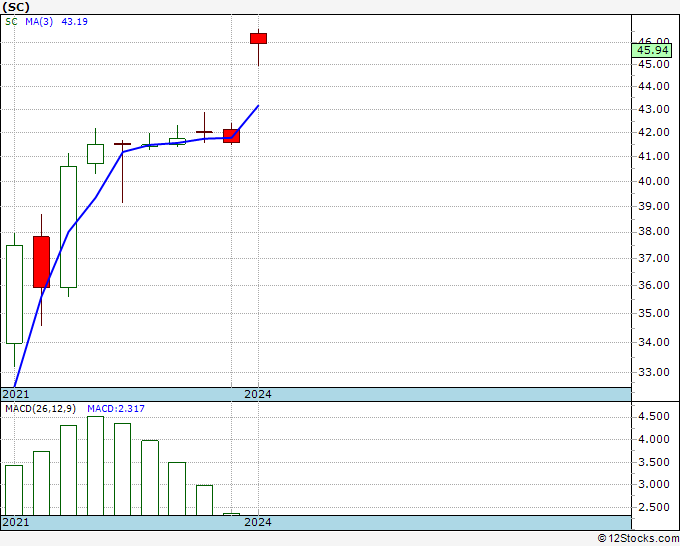Click the 40.00 price axis label
680x546 pixels.
point(654,181)
